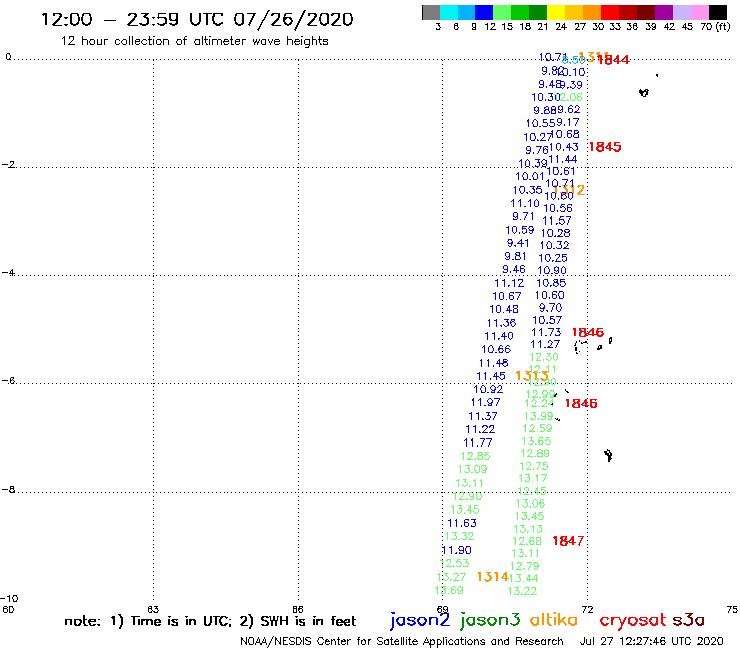
Task: Click the longitude axis label 63
Action: [153, 609]
